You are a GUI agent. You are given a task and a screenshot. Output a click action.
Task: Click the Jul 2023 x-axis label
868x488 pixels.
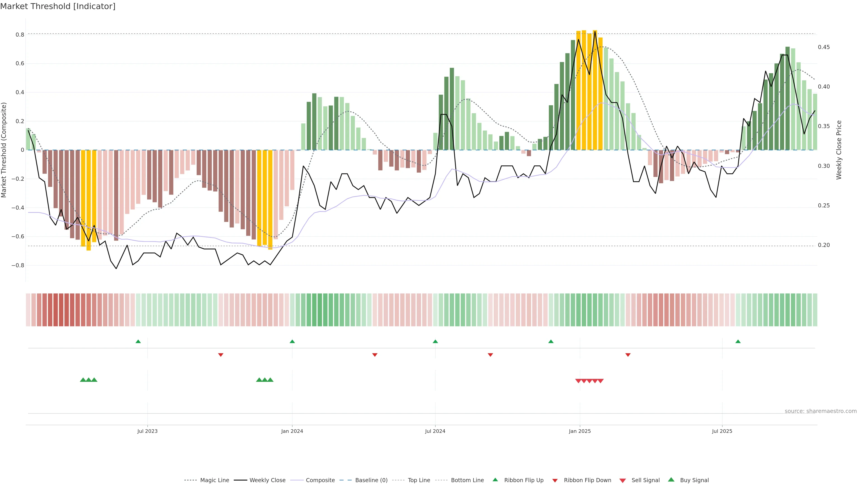point(147,431)
